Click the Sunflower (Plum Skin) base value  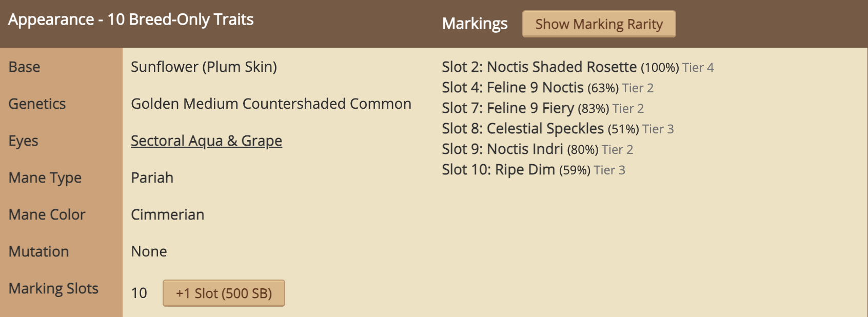point(204,67)
